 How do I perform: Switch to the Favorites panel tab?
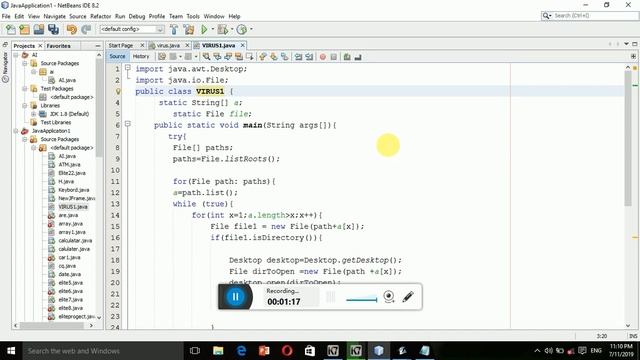pyautogui.click(x=58, y=46)
